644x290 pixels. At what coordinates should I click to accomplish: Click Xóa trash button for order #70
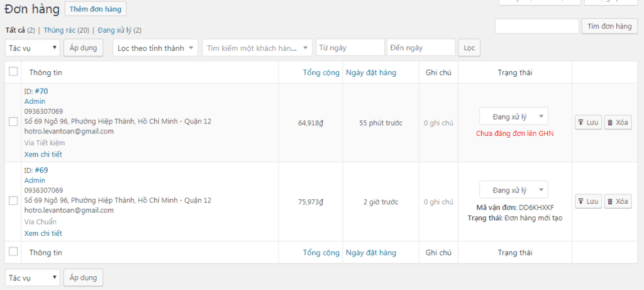618,123
